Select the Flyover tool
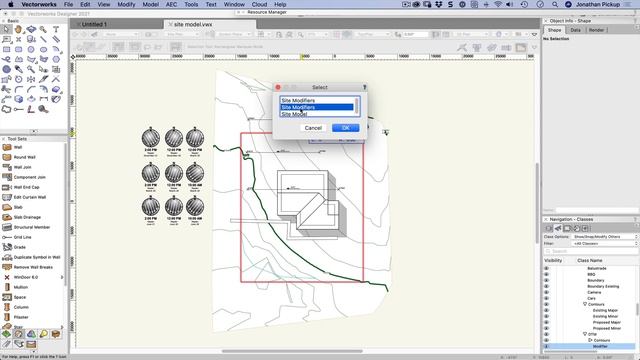The width and height of the screenshot is (640, 360). [31, 29]
